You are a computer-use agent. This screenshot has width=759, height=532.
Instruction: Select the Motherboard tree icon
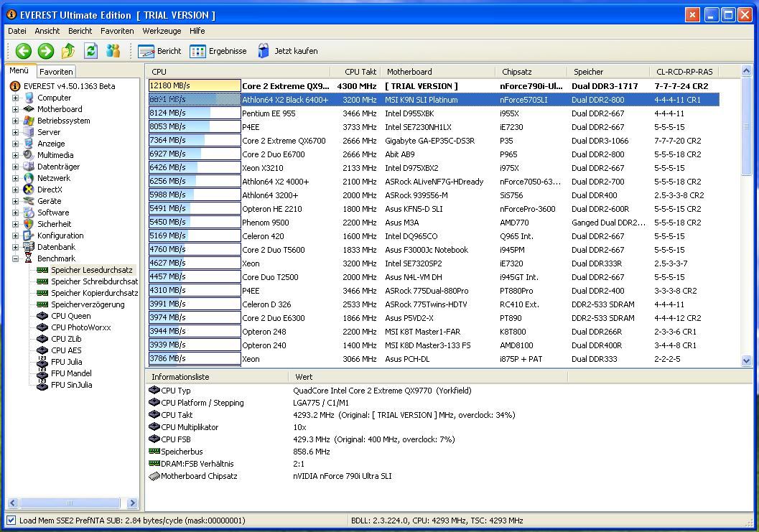29,109
